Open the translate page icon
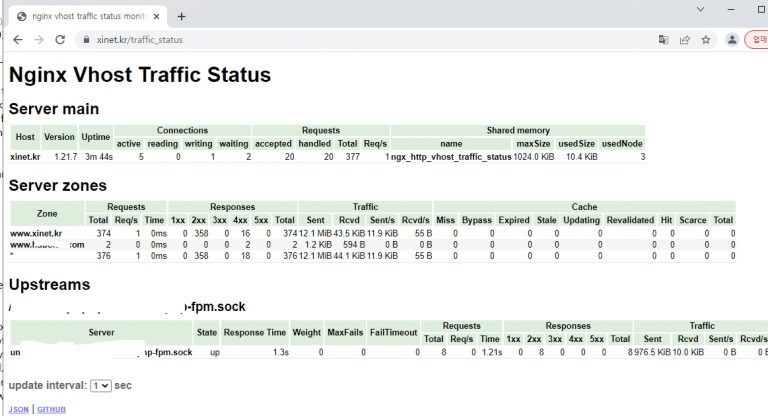This screenshot has width=768, height=416. pyautogui.click(x=663, y=40)
